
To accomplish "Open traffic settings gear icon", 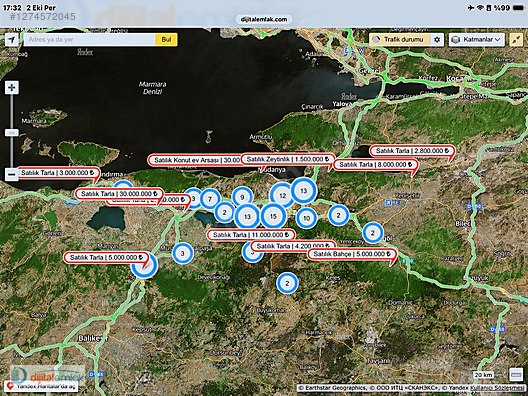I will 437,39.
